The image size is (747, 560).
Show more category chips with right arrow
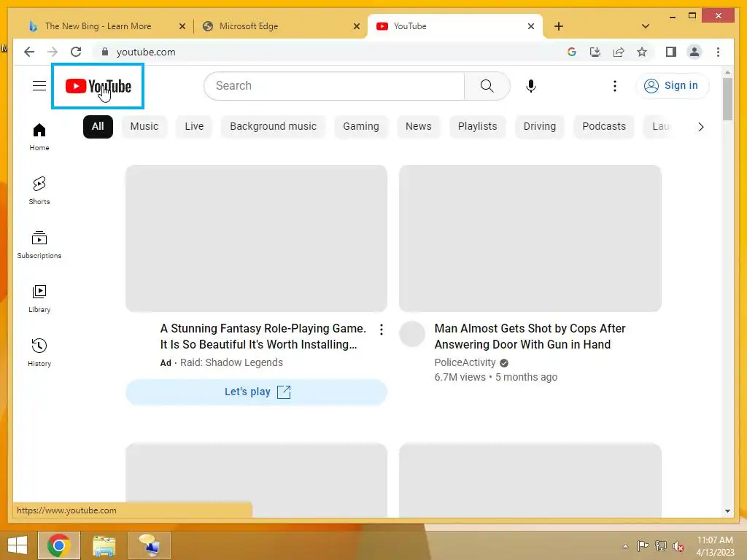click(x=700, y=127)
